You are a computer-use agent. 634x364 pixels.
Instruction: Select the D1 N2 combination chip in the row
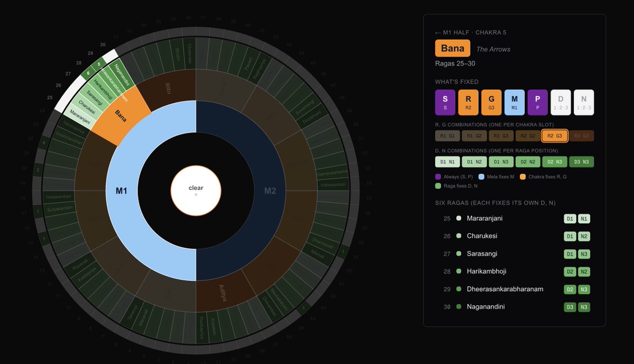coord(474,162)
